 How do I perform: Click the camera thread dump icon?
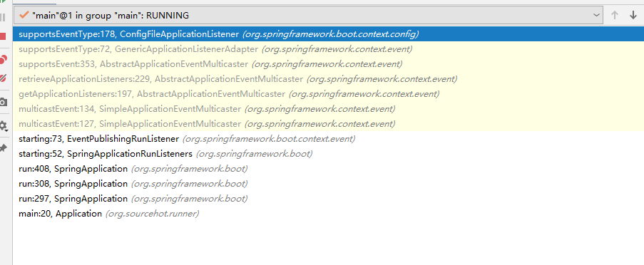coord(3,103)
